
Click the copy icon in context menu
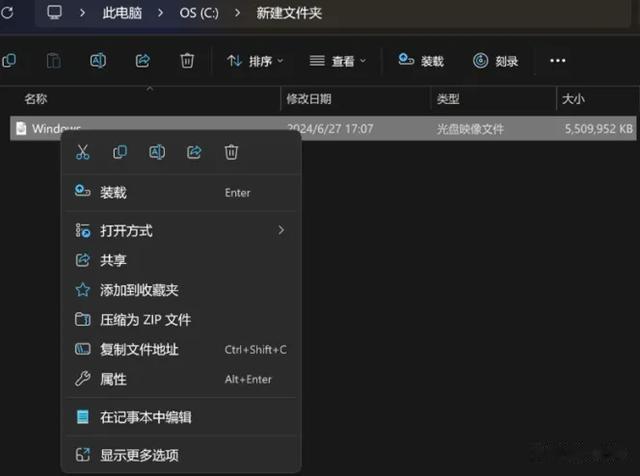(x=120, y=152)
